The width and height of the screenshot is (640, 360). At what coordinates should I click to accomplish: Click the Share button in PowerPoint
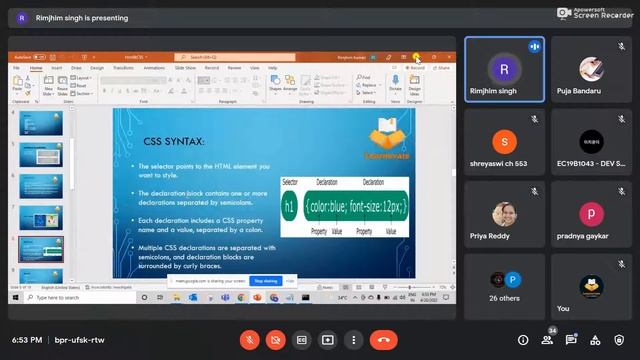tap(441, 68)
